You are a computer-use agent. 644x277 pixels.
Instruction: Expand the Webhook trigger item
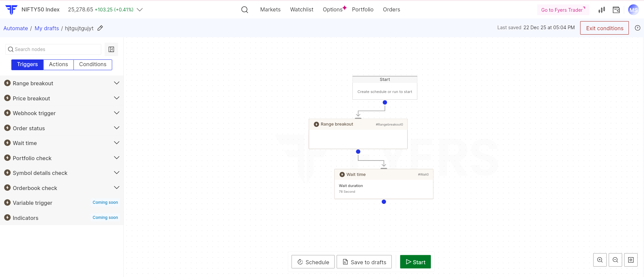click(116, 113)
